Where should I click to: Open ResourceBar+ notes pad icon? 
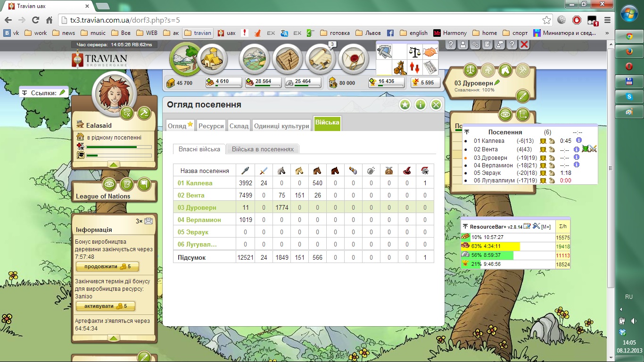(x=527, y=226)
